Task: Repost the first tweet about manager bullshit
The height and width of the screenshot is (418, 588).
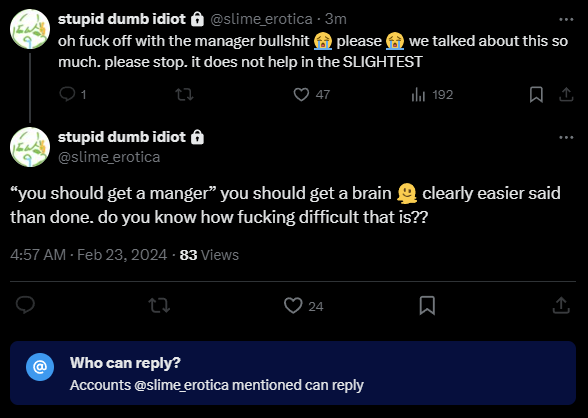Action: (x=184, y=94)
